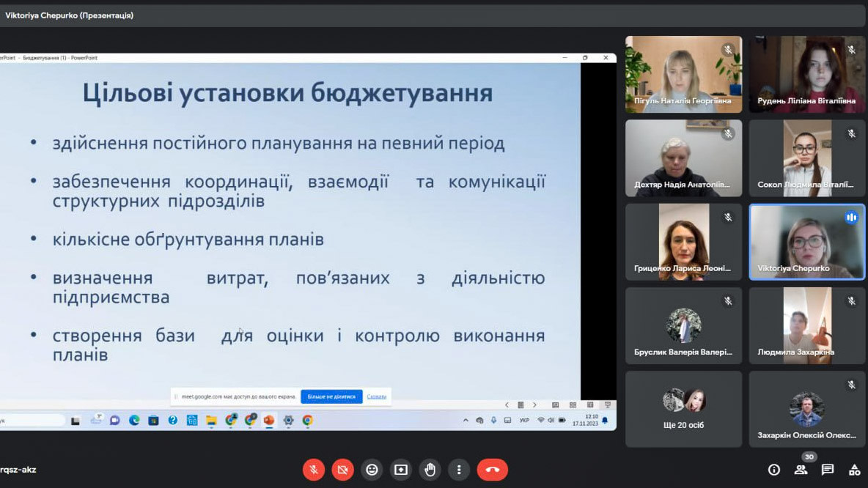Switch the УКР keyboard language indicator
This screenshot has height=488, width=868.
pyautogui.click(x=524, y=421)
